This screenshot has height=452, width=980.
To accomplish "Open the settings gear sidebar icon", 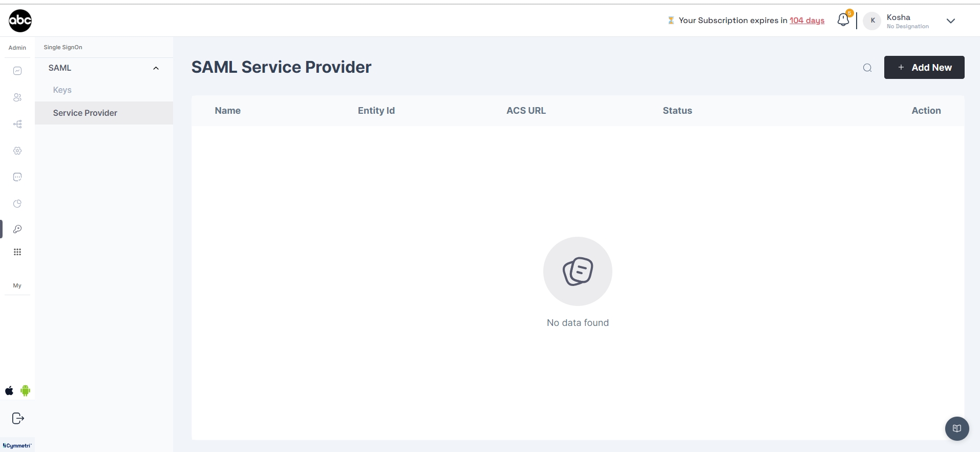I will (x=17, y=151).
